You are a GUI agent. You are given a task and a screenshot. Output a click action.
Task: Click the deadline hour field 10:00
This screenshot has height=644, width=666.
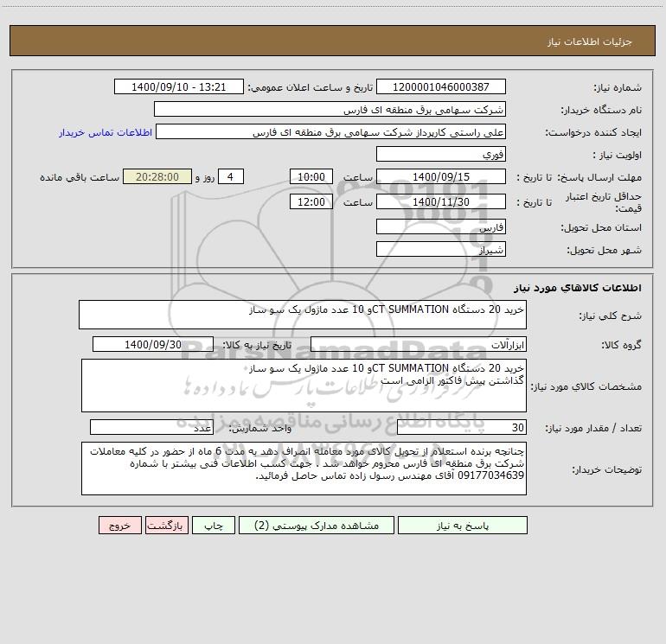pyautogui.click(x=311, y=176)
